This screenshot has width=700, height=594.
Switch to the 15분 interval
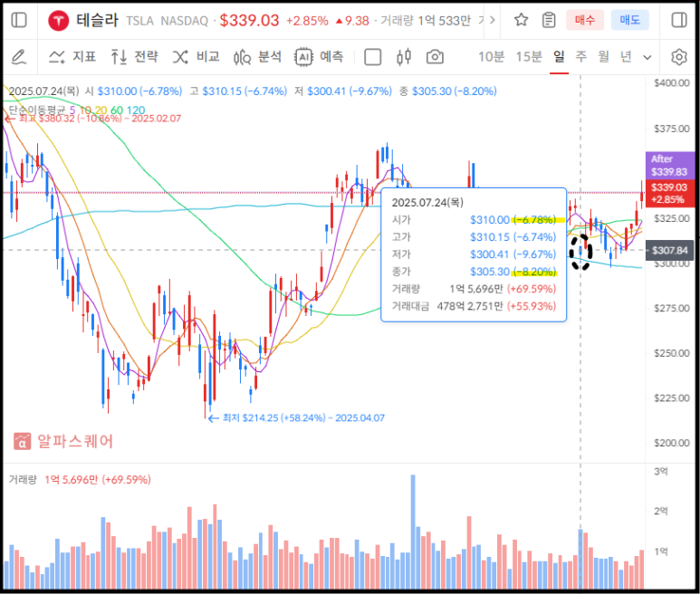click(x=529, y=57)
